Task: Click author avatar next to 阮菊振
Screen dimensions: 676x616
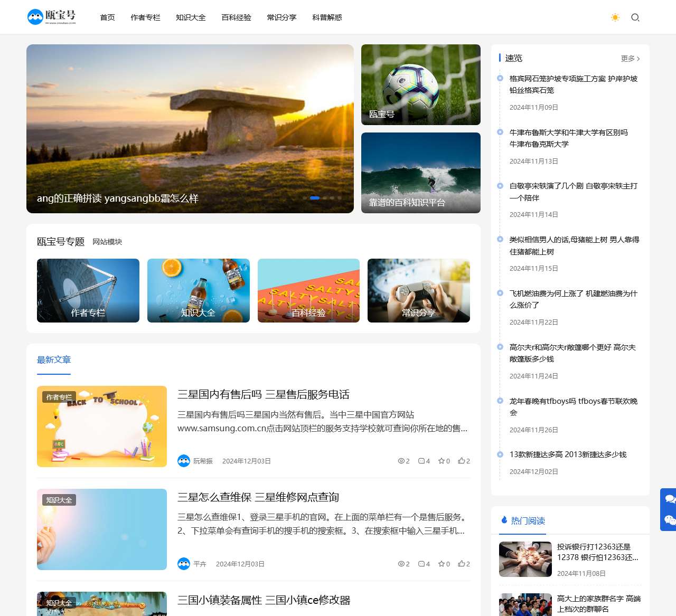Action: click(184, 461)
